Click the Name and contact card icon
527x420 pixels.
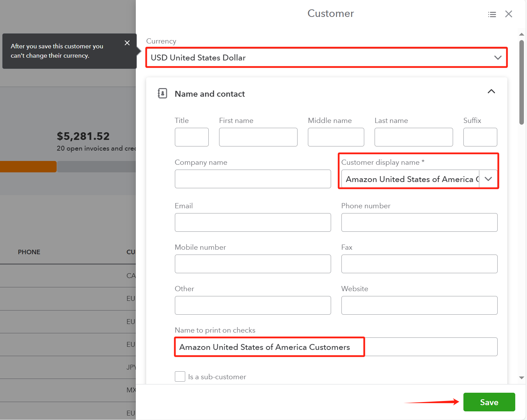click(x=162, y=93)
